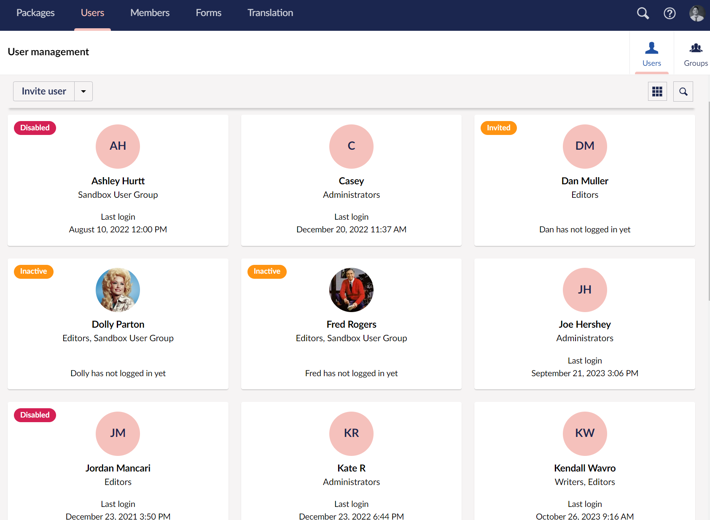Open current user profile avatar in header
Viewport: 710px width, 520px height.
click(697, 13)
